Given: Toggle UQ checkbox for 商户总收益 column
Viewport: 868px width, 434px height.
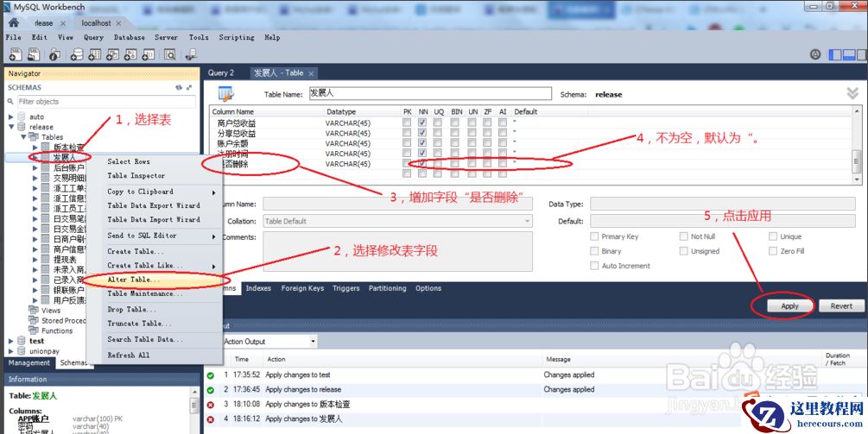Looking at the screenshot, I should (437, 123).
